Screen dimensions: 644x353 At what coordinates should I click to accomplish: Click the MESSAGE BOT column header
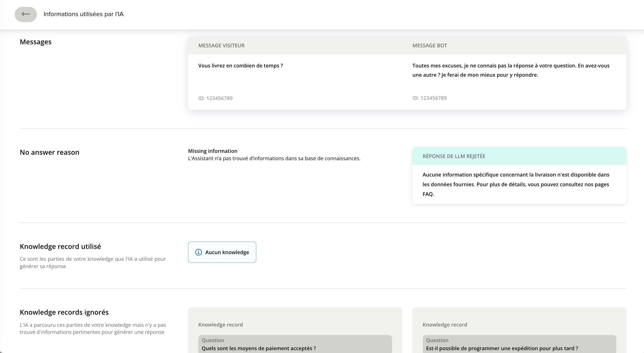(x=429, y=45)
